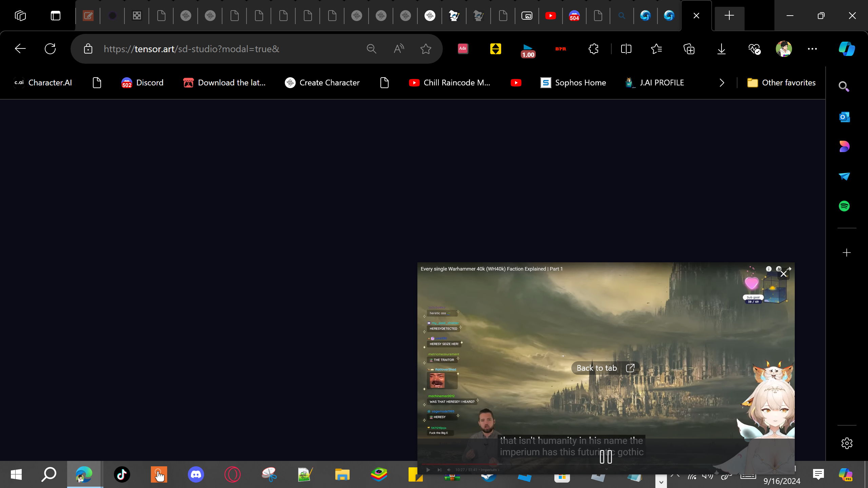The image size is (868, 488).
Task: Open a new browser tab
Action: pos(729,16)
